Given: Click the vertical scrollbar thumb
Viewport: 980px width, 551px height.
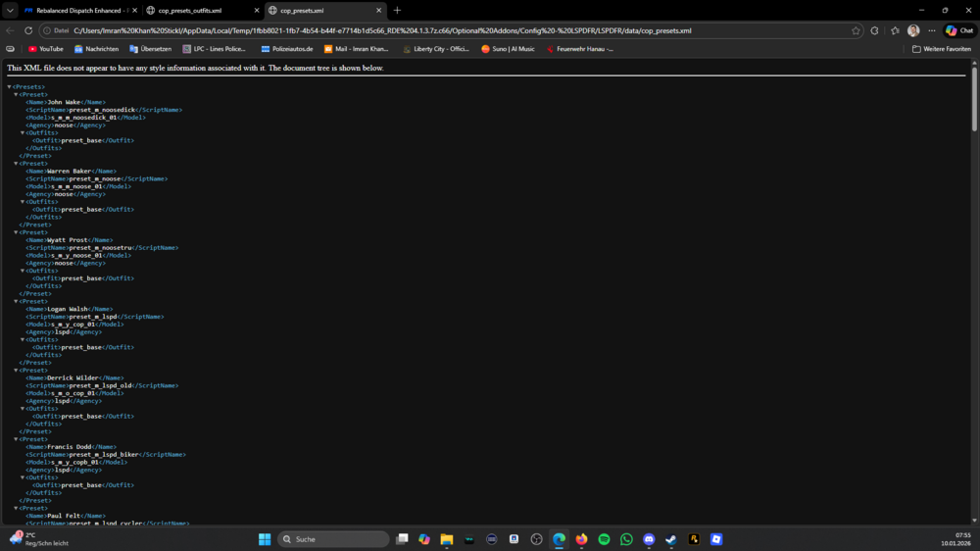Looking at the screenshot, I should 974,99.
